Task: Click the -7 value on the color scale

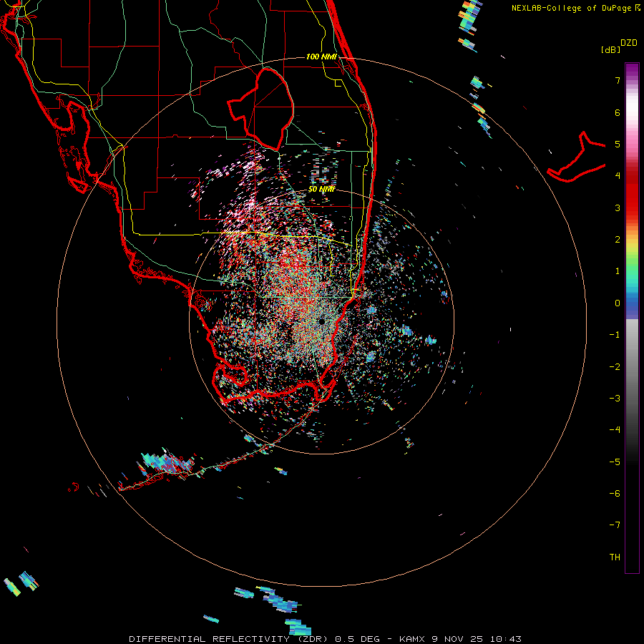Action: coord(615,525)
